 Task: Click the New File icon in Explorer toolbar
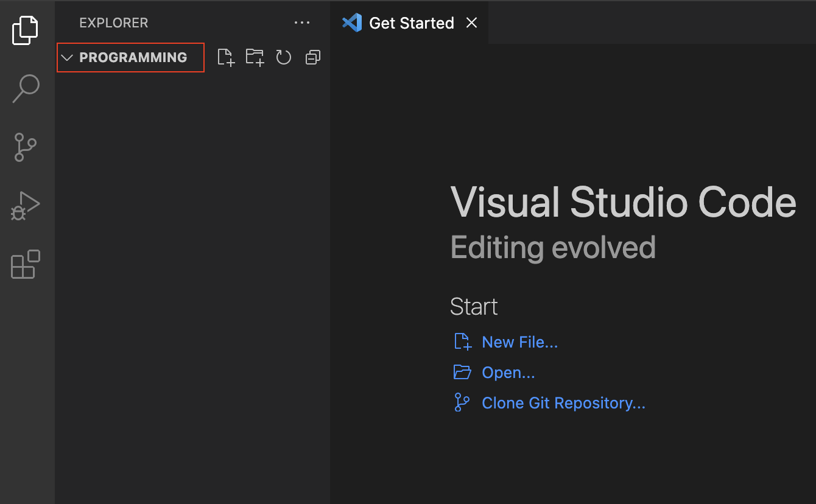click(x=226, y=57)
